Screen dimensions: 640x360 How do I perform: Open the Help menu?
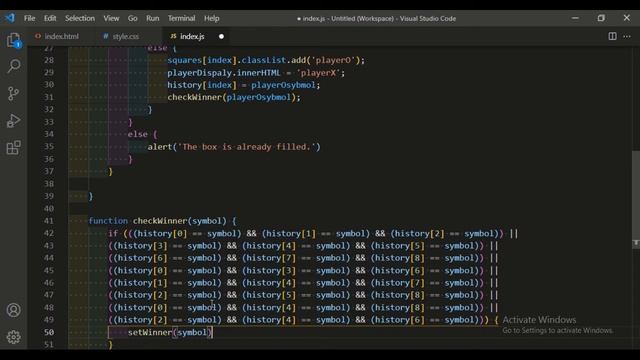point(211,18)
